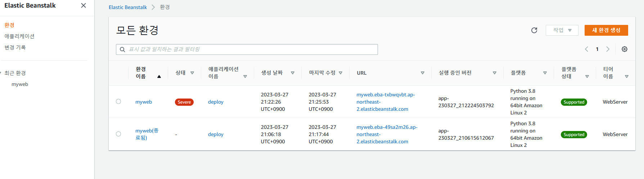Click 환경 breadcrumb text

[x=165, y=7]
